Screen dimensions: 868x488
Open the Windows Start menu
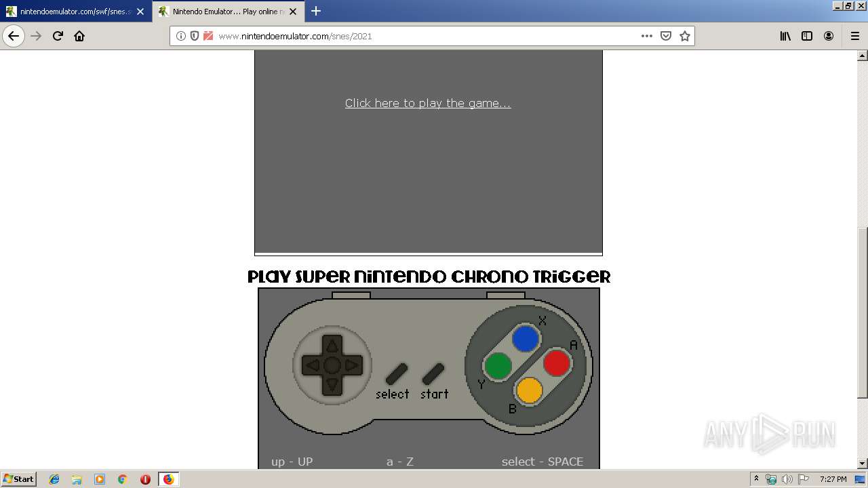click(19, 479)
